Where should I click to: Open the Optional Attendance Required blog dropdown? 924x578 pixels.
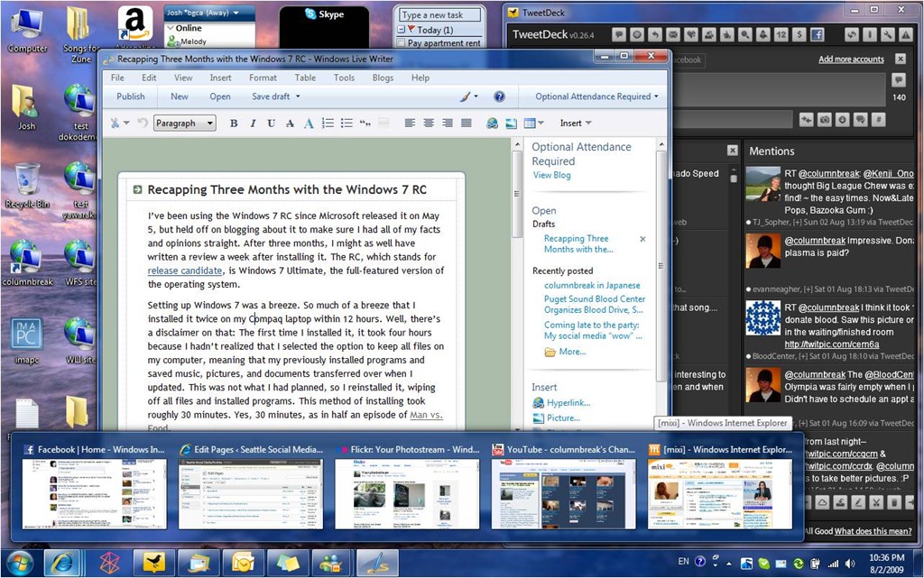(597, 96)
